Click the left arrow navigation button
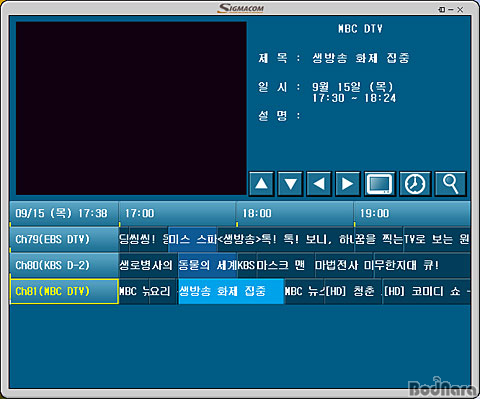 point(319,184)
